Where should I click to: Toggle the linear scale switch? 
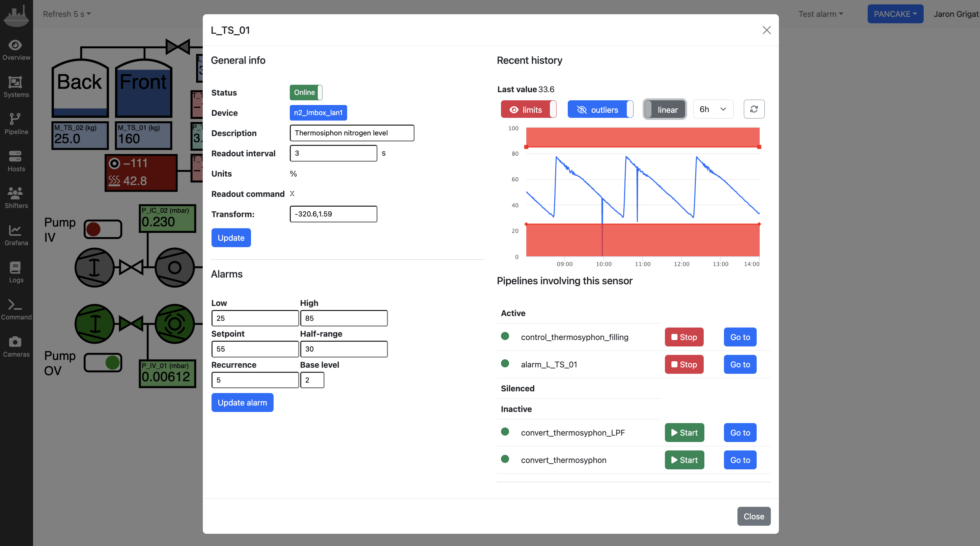coord(664,110)
